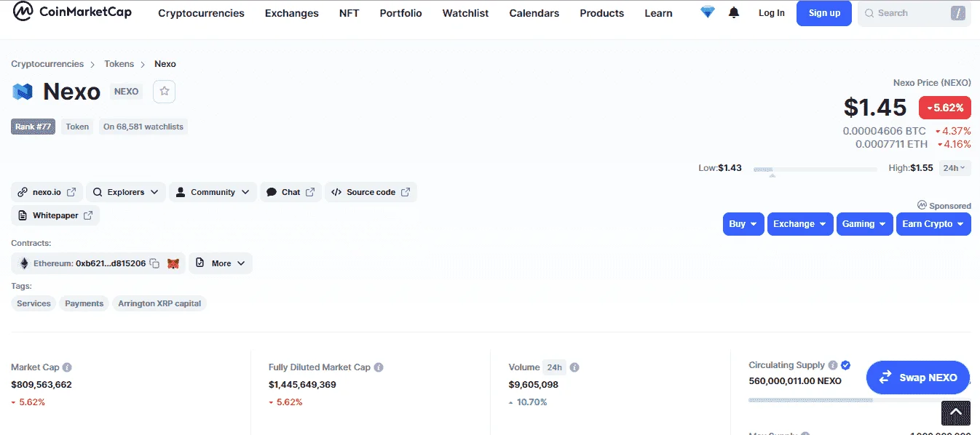Click the search magnifier icon
This screenshot has width=980, height=435.
(x=869, y=13)
